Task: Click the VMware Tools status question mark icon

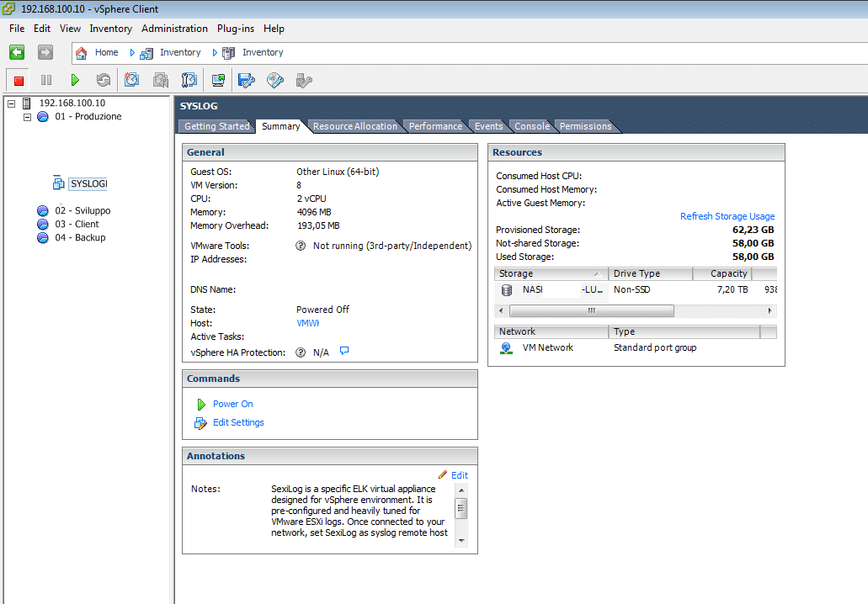Action: click(301, 246)
